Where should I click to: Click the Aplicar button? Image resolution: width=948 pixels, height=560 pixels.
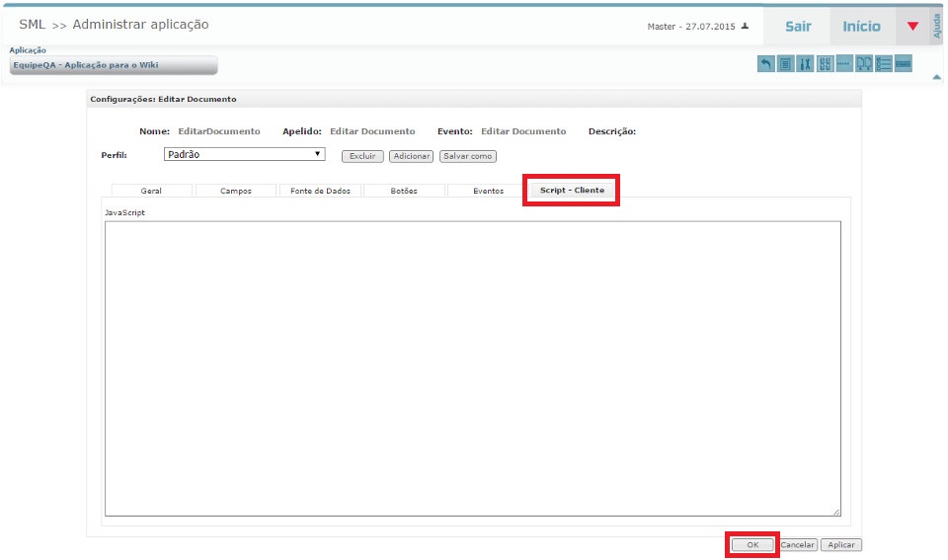click(x=841, y=545)
